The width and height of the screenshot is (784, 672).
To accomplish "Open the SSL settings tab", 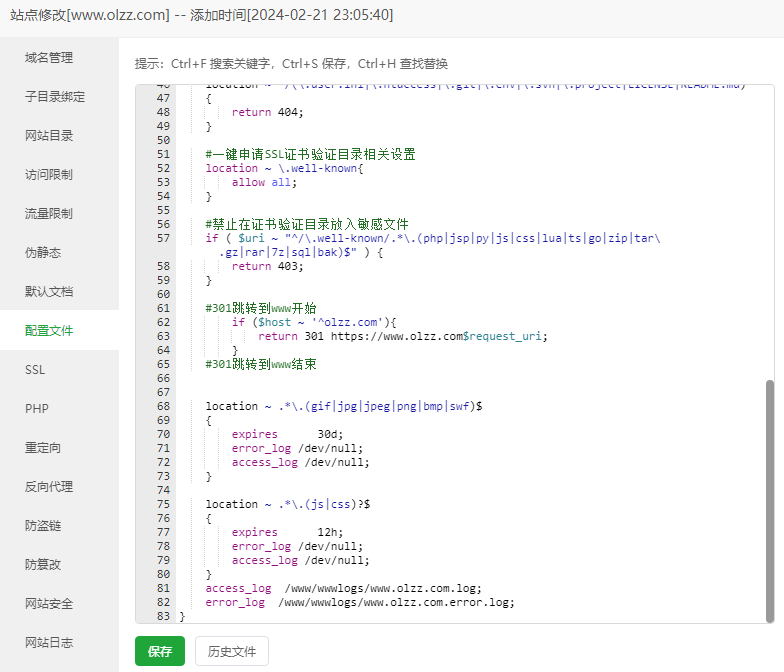I will point(35,370).
